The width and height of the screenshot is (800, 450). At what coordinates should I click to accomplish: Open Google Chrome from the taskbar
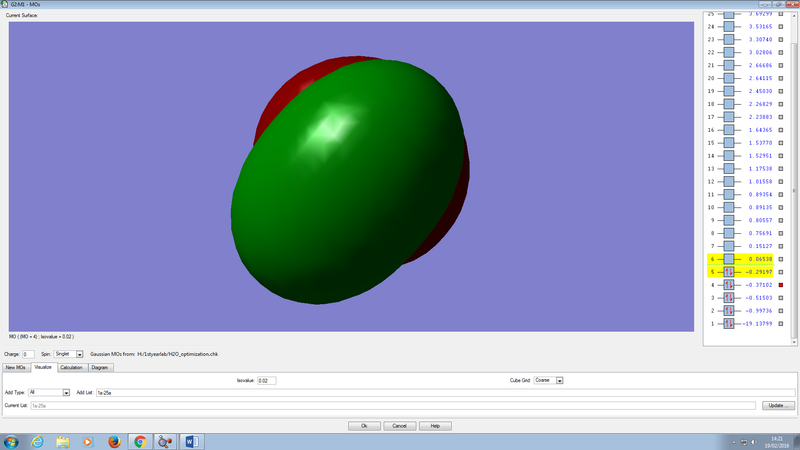[x=140, y=441]
